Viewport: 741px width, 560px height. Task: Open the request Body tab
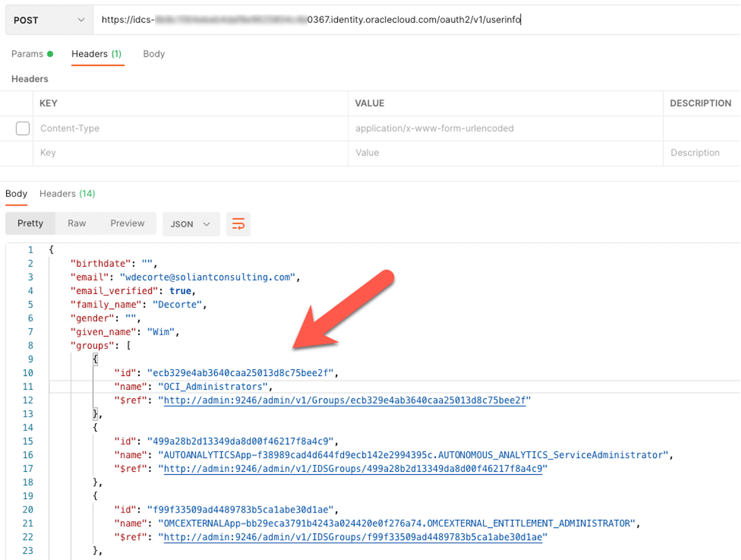[x=154, y=54]
